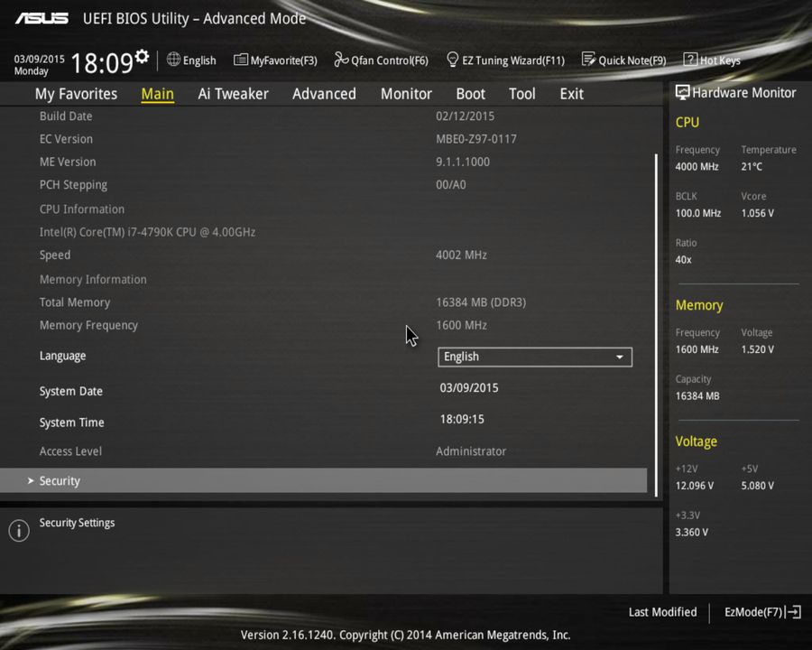The image size is (812, 650).
Task: Switch to the Advanced tab
Action: 324,93
